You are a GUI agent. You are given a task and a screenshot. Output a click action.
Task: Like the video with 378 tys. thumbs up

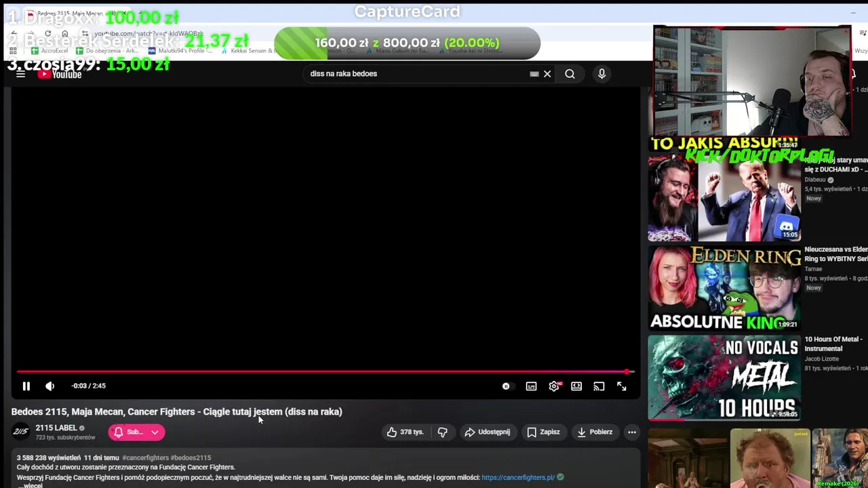click(x=406, y=432)
